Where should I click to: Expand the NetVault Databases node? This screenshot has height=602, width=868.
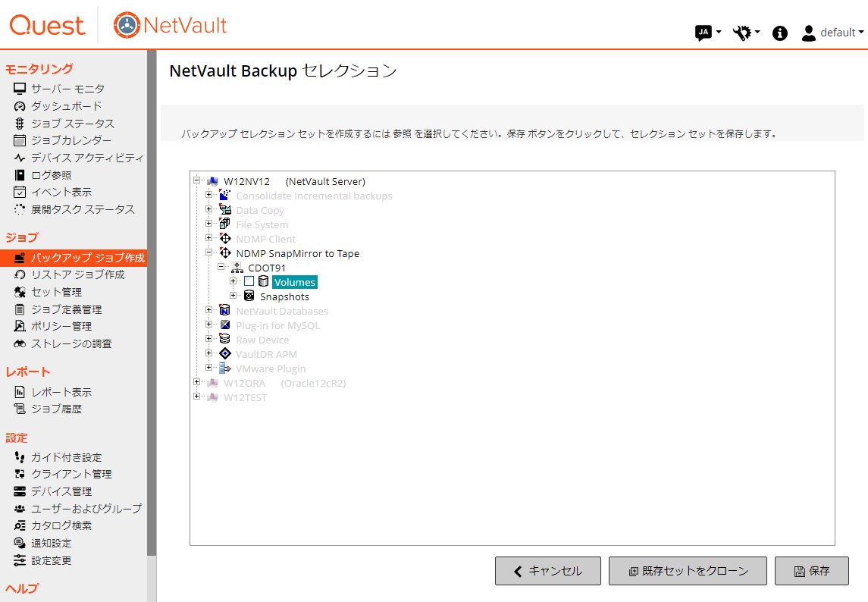pyautogui.click(x=208, y=309)
